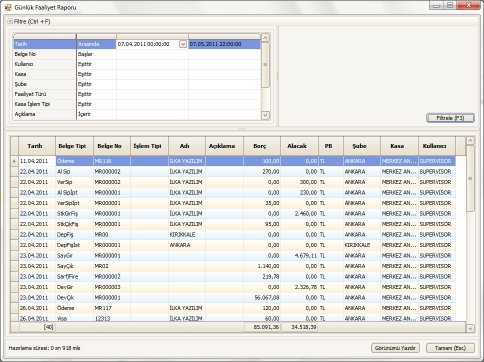Screen dimensions: 484x362
Task: Click the filter end date field
Action: (224, 44)
